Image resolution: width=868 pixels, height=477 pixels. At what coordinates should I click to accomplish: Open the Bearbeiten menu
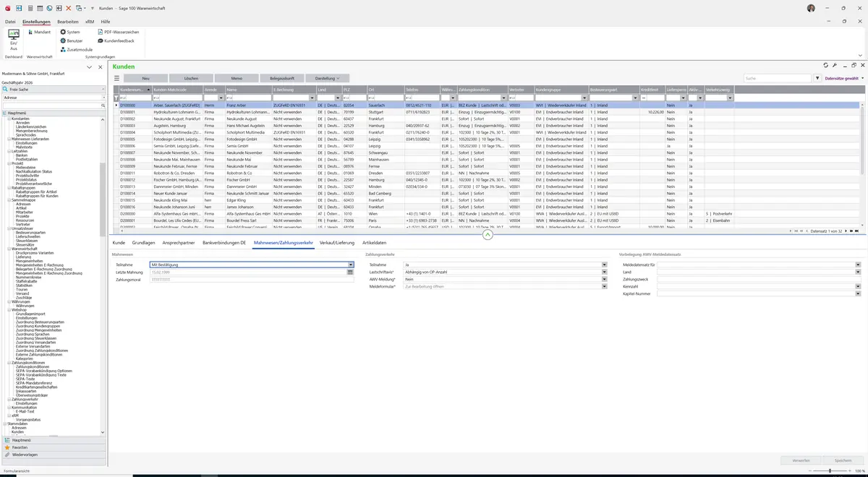coord(68,22)
